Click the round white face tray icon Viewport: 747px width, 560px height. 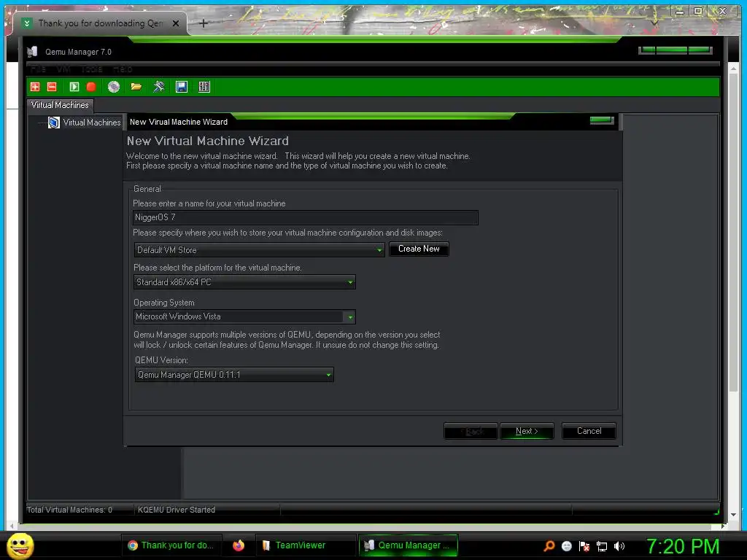coord(566,546)
